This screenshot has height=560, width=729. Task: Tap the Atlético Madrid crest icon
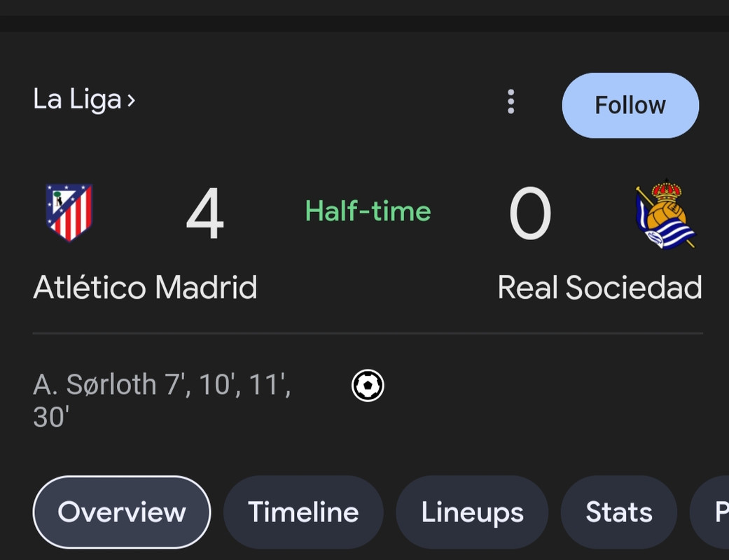69,212
